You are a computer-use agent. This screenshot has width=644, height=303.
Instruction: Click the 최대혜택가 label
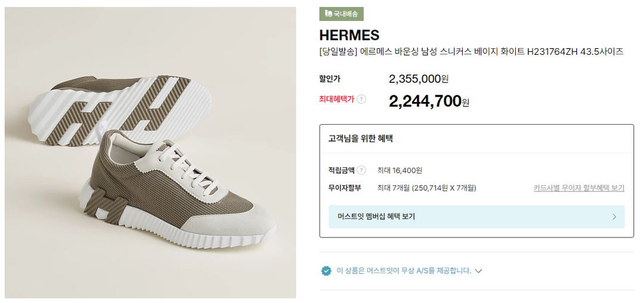coord(336,99)
